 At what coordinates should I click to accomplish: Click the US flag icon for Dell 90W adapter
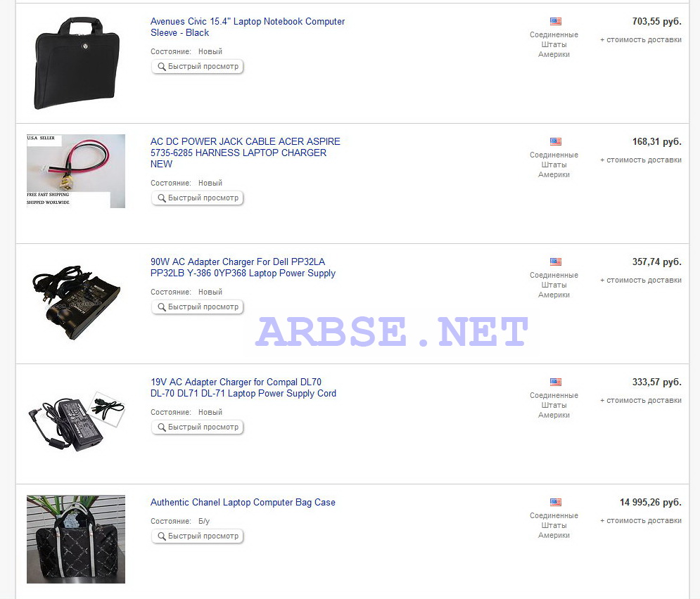click(555, 262)
